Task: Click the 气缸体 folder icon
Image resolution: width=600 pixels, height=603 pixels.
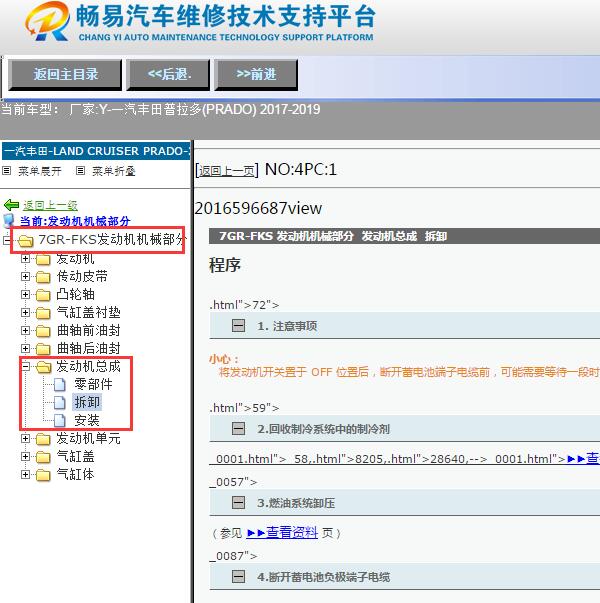Action: pos(43,475)
